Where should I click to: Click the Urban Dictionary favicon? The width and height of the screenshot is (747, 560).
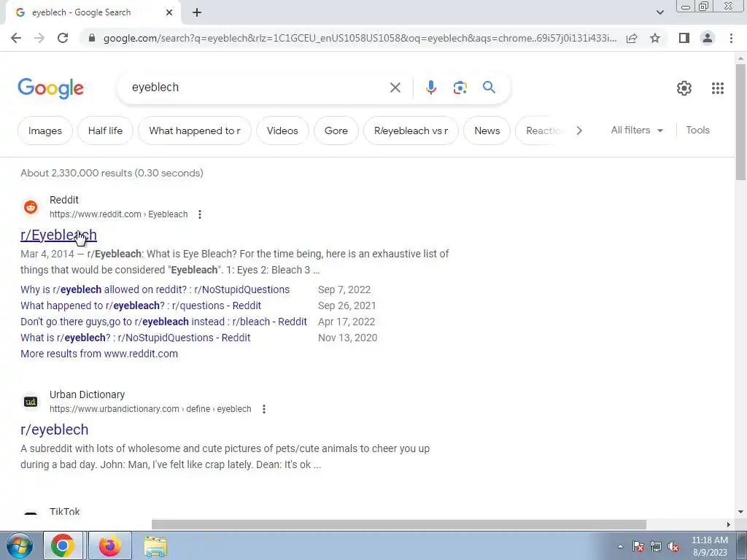31,402
